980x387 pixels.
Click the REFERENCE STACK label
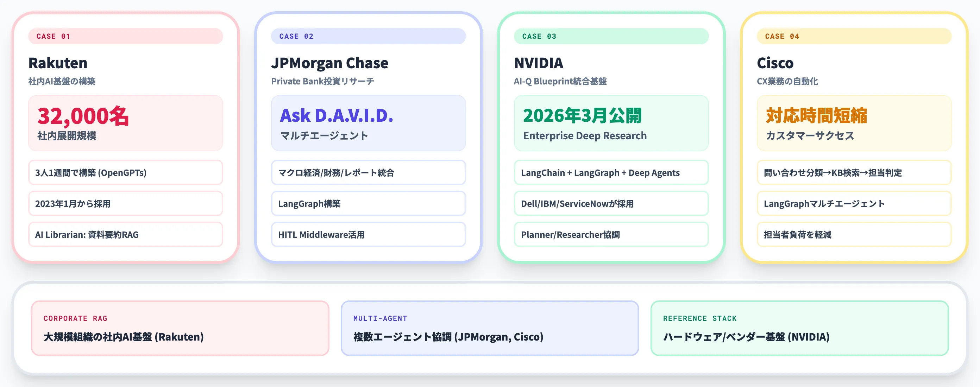click(x=699, y=319)
